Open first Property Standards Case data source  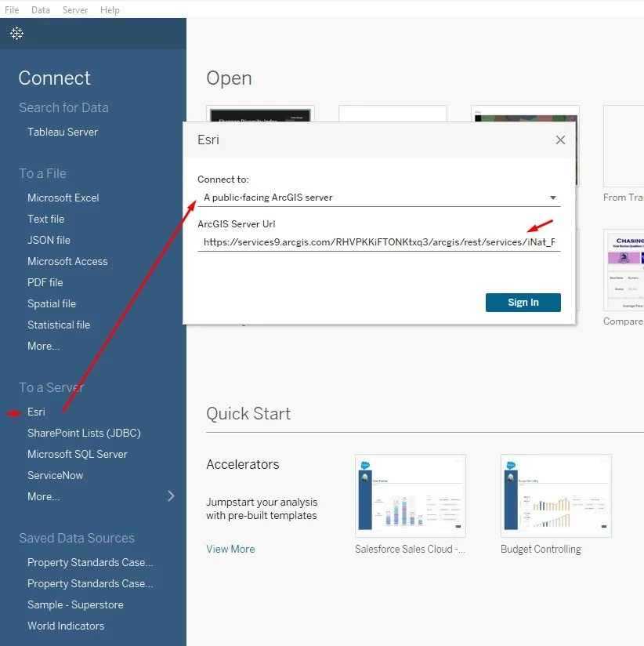click(x=90, y=562)
